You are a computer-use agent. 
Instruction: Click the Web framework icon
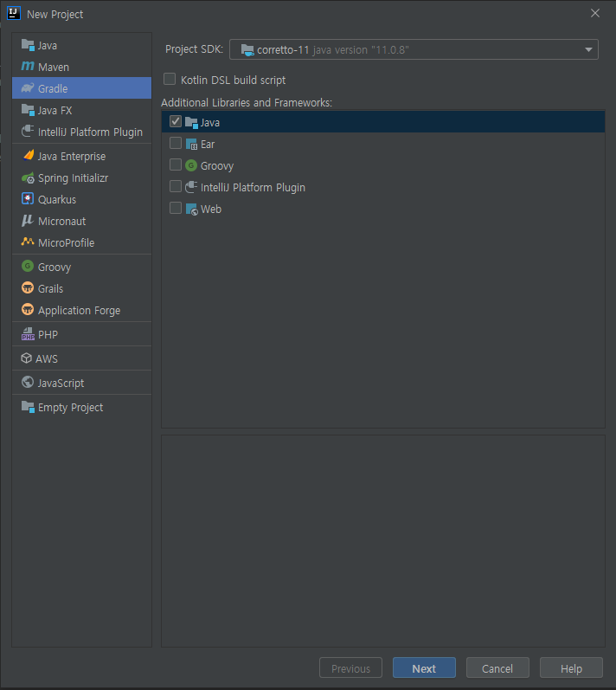click(191, 209)
